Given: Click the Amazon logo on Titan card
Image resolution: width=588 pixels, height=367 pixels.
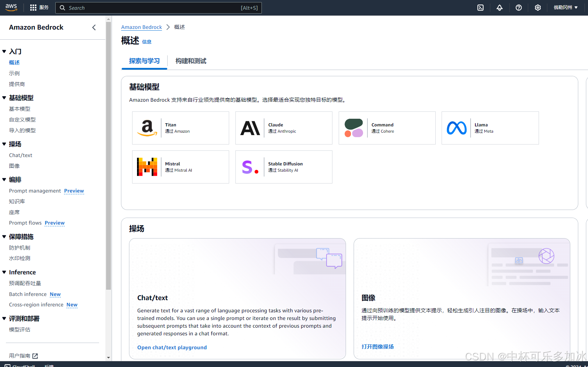Looking at the screenshot, I should (x=147, y=128).
